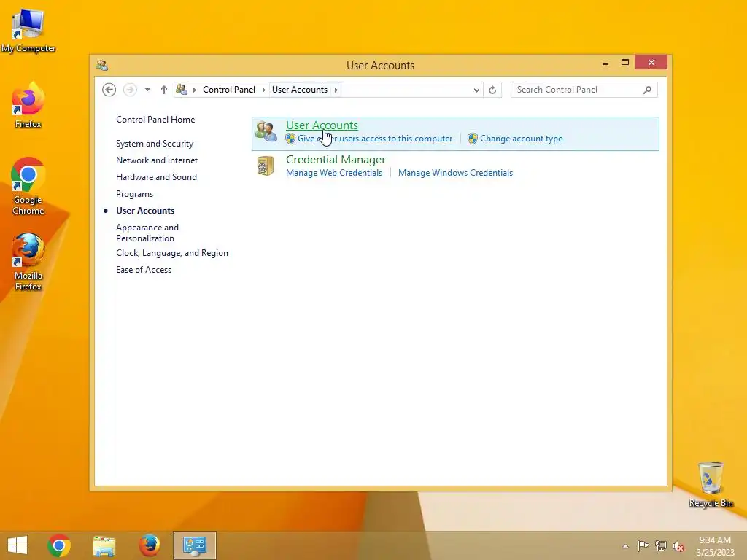Show hidden tray icons arrow
This screenshot has height=560, width=747.
(625, 546)
